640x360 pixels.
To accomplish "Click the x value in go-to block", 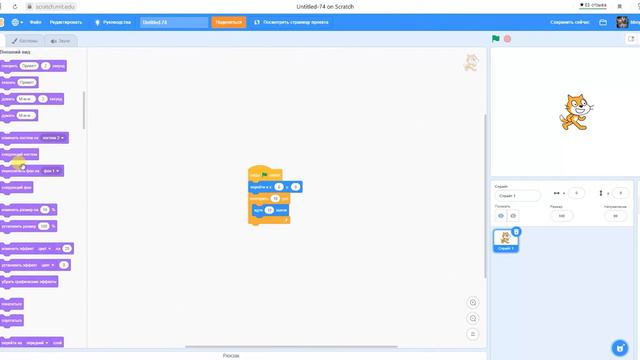I will [279, 187].
